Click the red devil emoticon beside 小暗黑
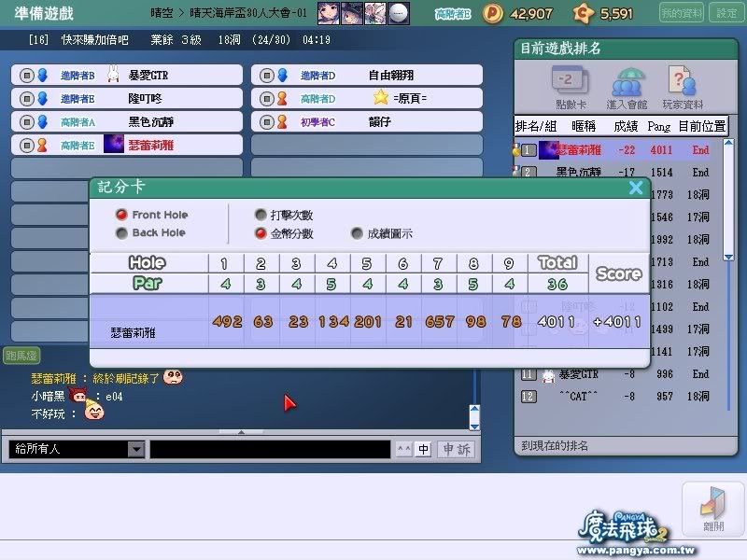This screenshot has width=747, height=560. click(78, 395)
